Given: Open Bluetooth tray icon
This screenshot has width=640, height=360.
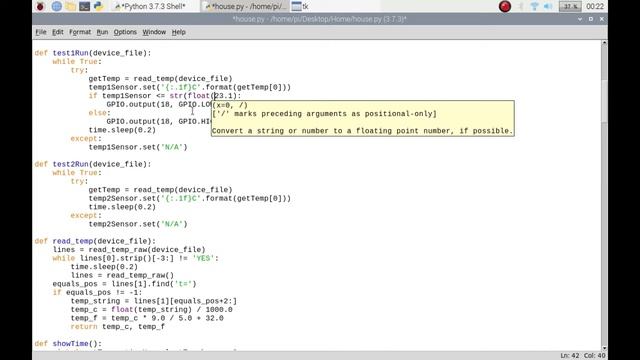Looking at the screenshot, I should click(521, 6).
